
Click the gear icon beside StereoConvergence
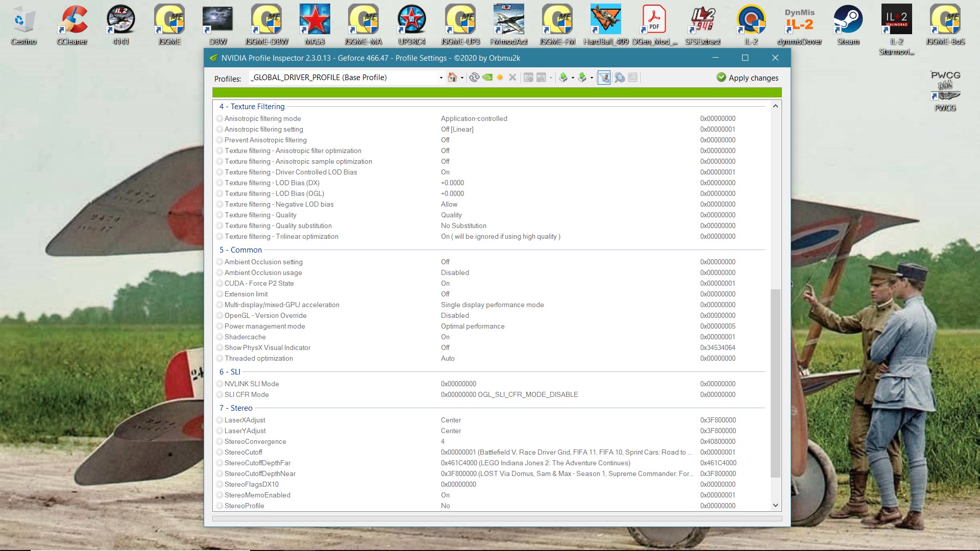(219, 441)
